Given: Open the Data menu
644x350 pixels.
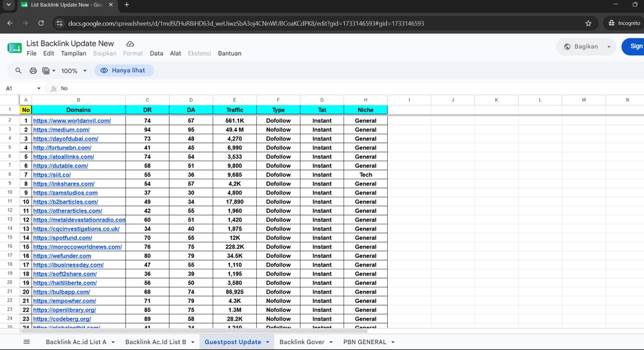Looking at the screenshot, I should [x=156, y=54].
